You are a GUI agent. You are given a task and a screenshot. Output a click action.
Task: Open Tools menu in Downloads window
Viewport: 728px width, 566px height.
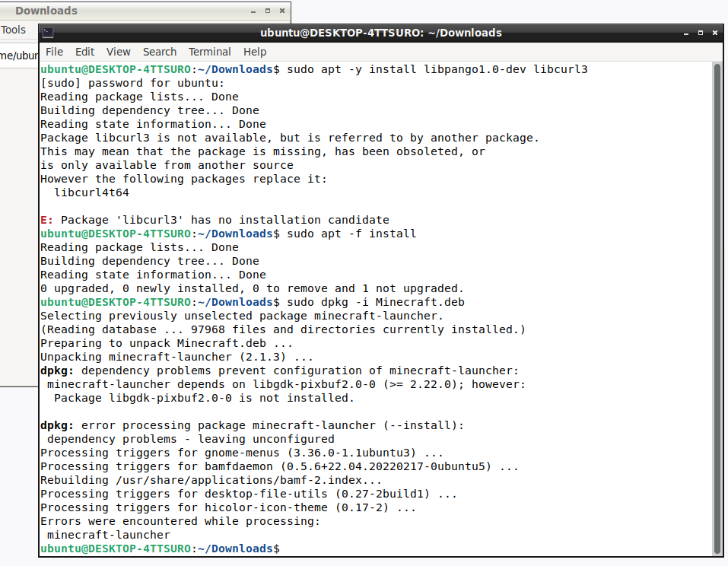(13, 30)
